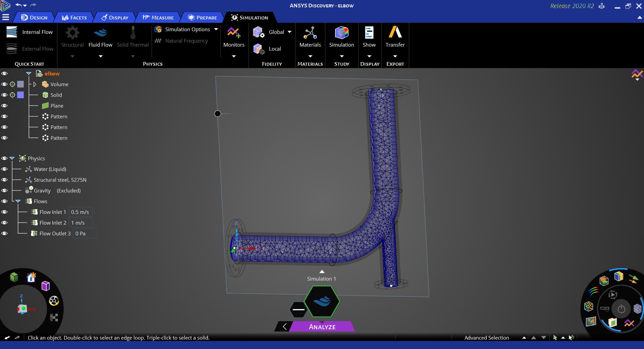Collapse the ribbon with the top-right arrow
The width and height of the screenshot is (644, 349).
tap(639, 17)
